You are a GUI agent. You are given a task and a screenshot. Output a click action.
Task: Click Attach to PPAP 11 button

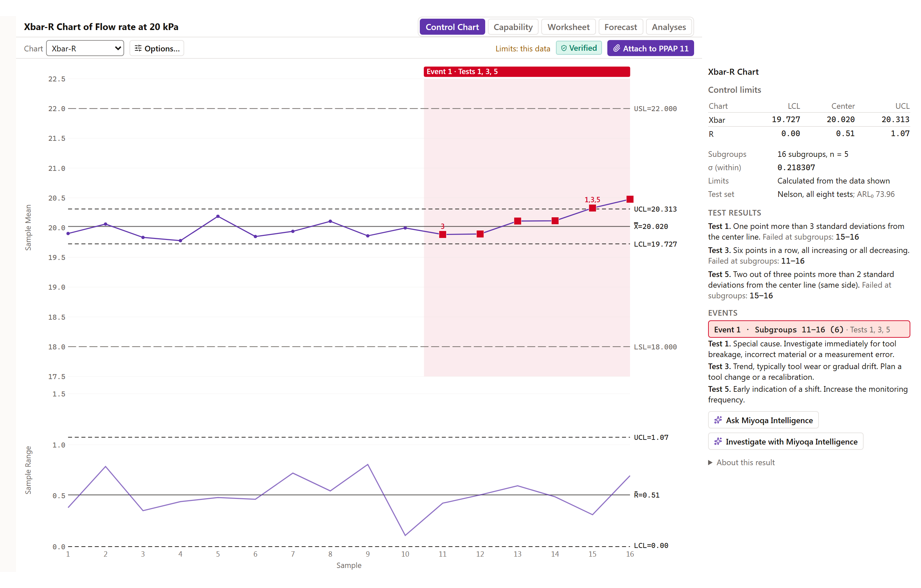(x=650, y=48)
